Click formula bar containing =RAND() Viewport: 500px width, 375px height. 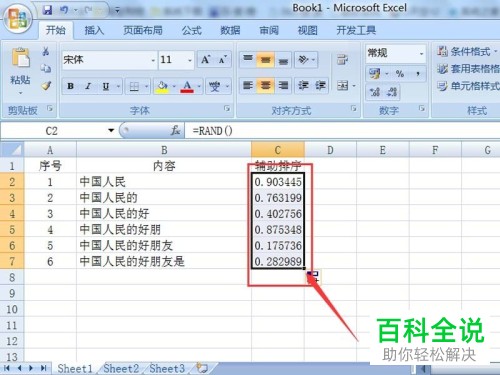pyautogui.click(x=342, y=131)
